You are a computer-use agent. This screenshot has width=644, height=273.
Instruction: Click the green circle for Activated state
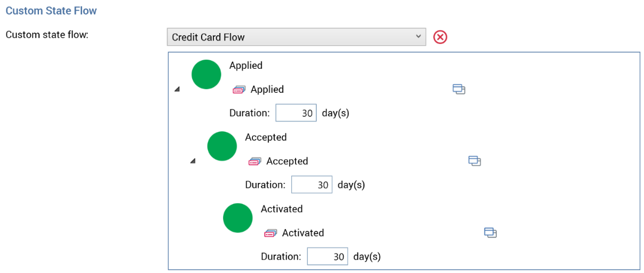point(237,218)
